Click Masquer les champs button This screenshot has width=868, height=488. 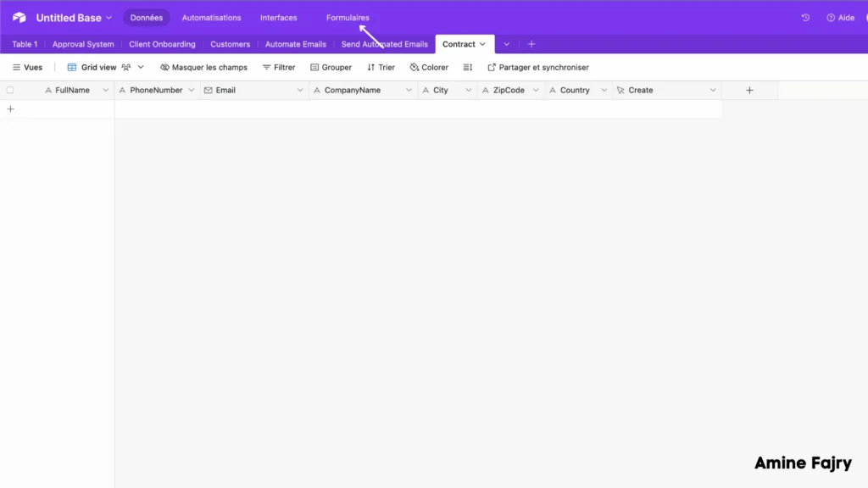(x=203, y=68)
